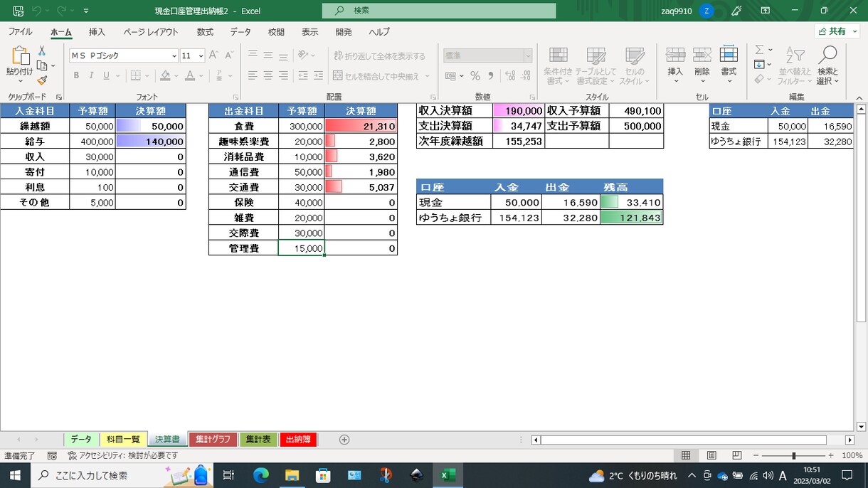Open the font color dropdown arrow
868x488 pixels.
pos(201,75)
